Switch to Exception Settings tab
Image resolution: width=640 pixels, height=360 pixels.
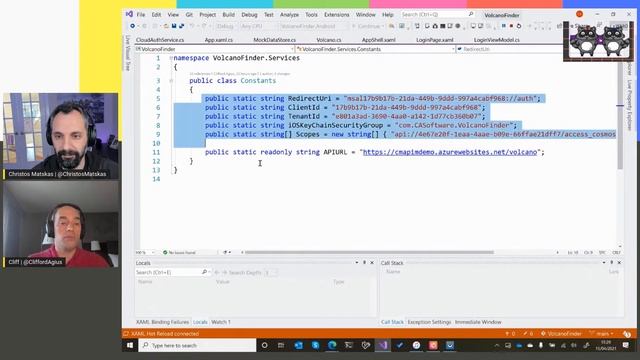click(x=429, y=322)
